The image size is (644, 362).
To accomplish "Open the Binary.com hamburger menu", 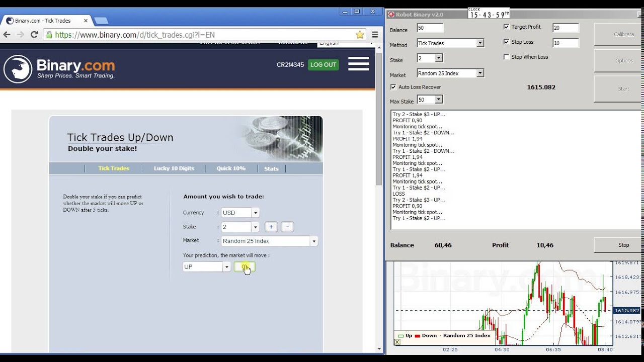I will pos(359,64).
